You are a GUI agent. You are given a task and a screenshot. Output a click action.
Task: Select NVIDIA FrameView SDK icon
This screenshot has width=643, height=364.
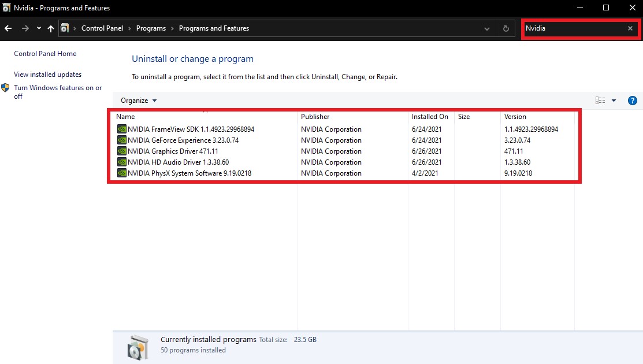[x=121, y=129]
